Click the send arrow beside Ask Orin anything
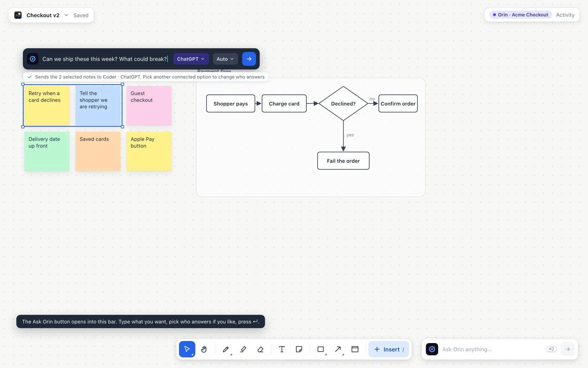 click(x=567, y=349)
